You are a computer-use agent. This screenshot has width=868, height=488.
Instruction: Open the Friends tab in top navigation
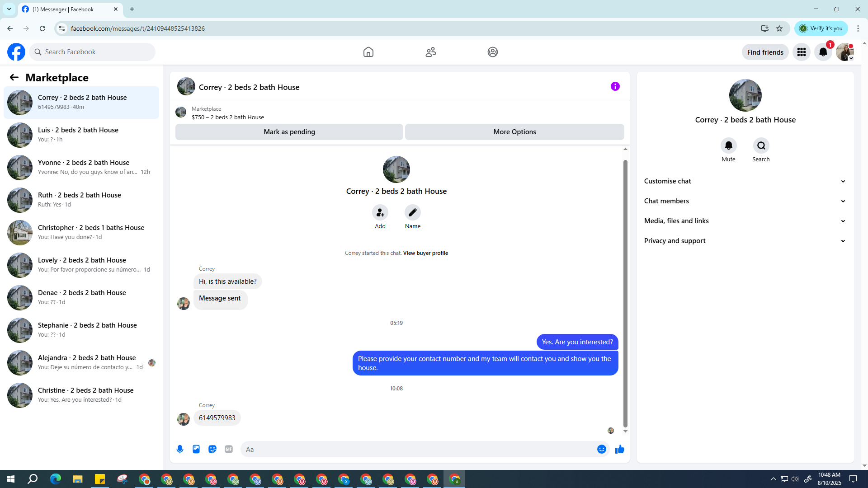430,52
